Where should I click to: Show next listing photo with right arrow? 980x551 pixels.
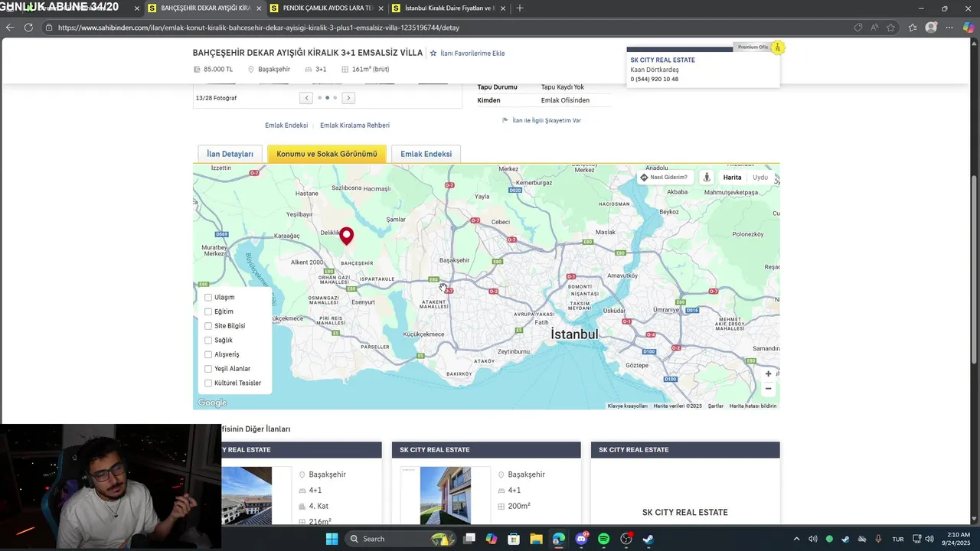[x=348, y=98]
